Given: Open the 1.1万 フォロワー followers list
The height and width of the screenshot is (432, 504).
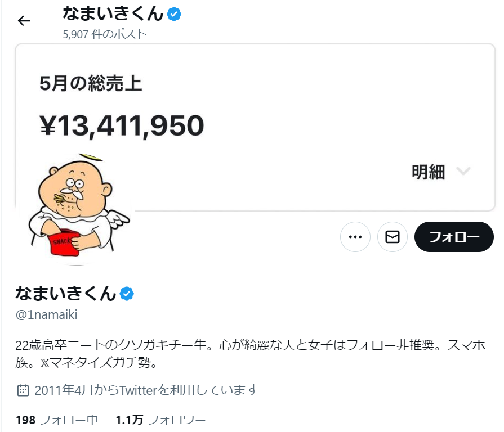Looking at the screenshot, I should (160, 420).
